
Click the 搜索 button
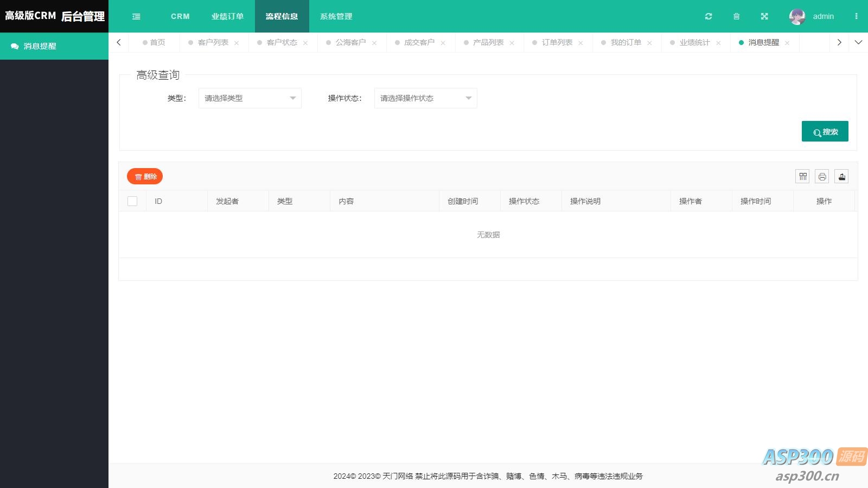click(825, 131)
